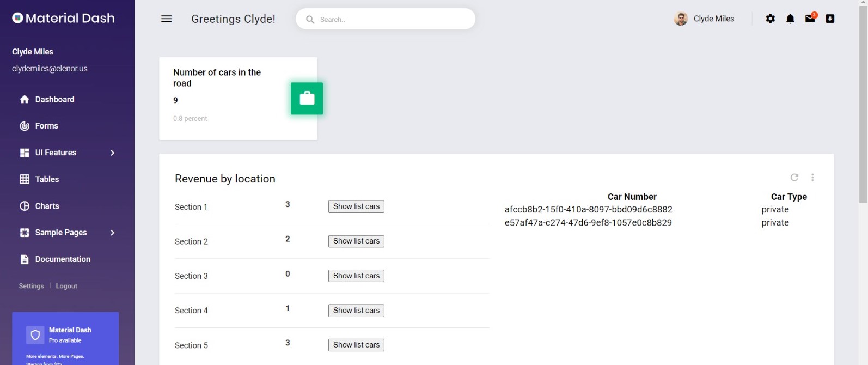Click the Material Dash logo icon
The image size is (868, 365).
pos(17,18)
